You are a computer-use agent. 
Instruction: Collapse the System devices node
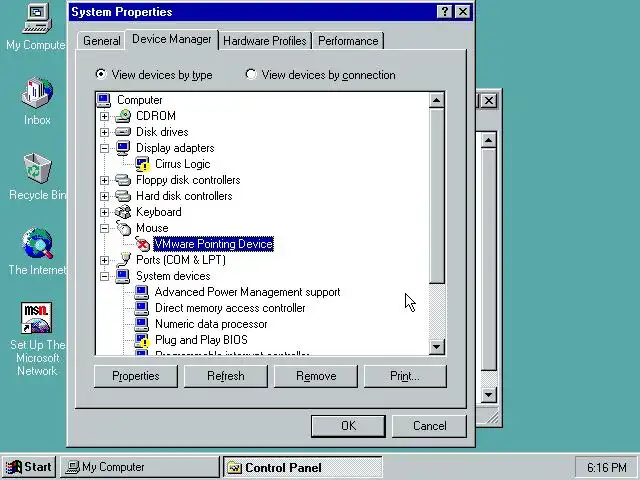click(x=104, y=276)
